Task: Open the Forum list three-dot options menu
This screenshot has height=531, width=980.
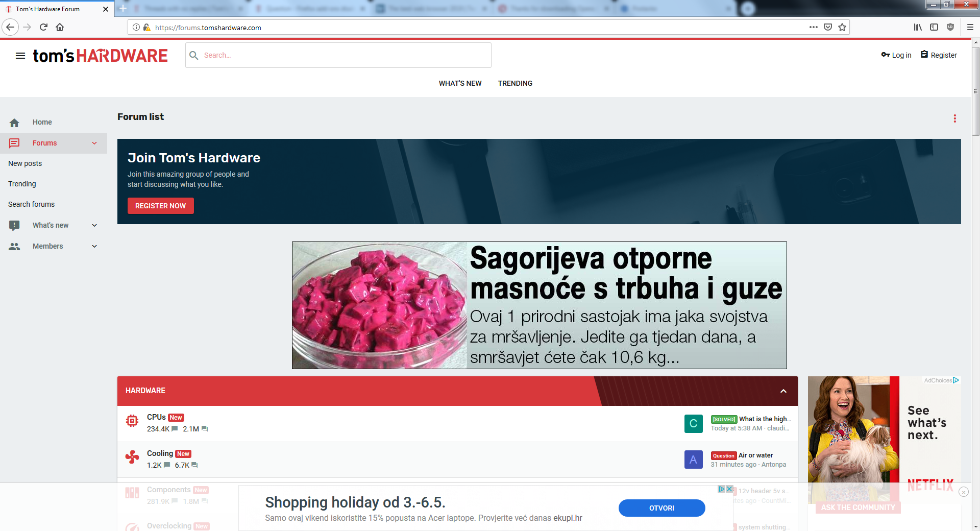Action: [955, 118]
